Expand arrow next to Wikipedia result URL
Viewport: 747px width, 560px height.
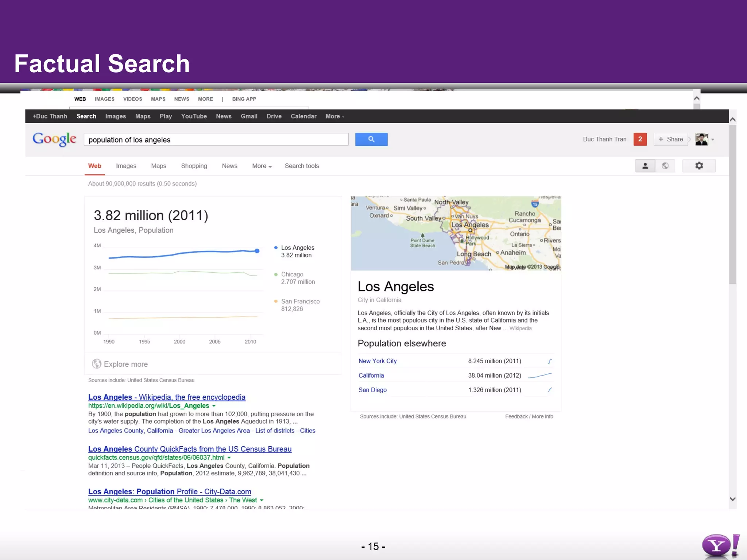[x=214, y=406]
